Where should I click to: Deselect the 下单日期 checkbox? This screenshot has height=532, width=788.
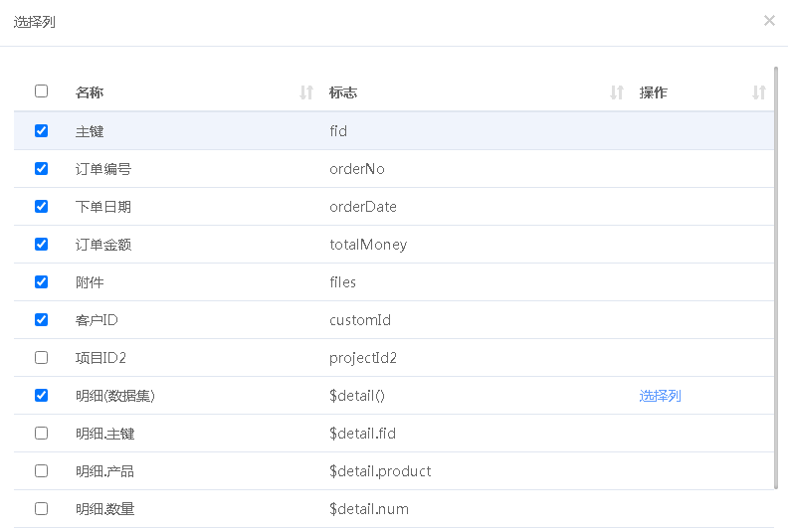click(41, 206)
